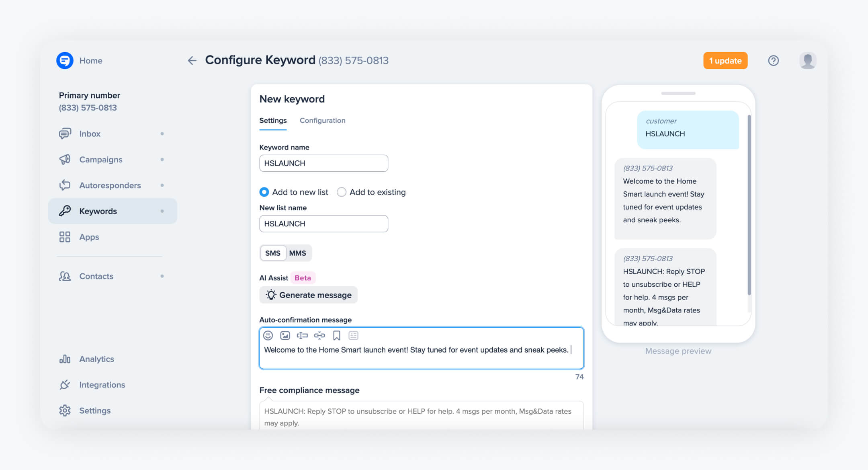868x470 pixels.
Task: Click the '1 update' notification button
Action: pyautogui.click(x=725, y=60)
